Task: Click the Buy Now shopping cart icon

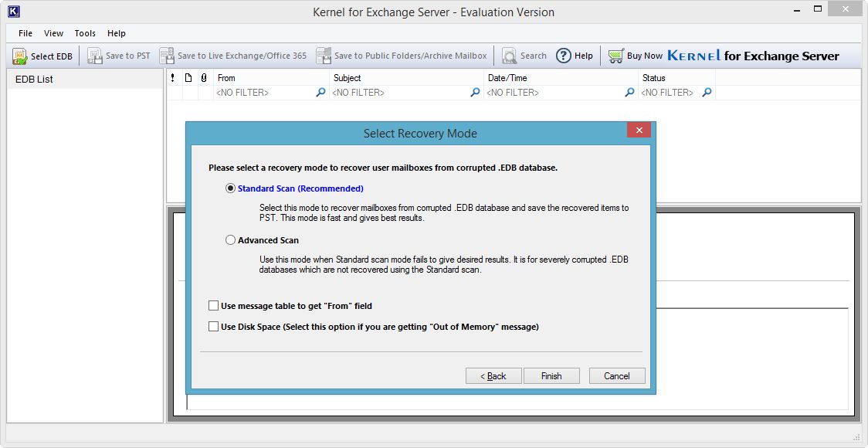Action: 615,56
